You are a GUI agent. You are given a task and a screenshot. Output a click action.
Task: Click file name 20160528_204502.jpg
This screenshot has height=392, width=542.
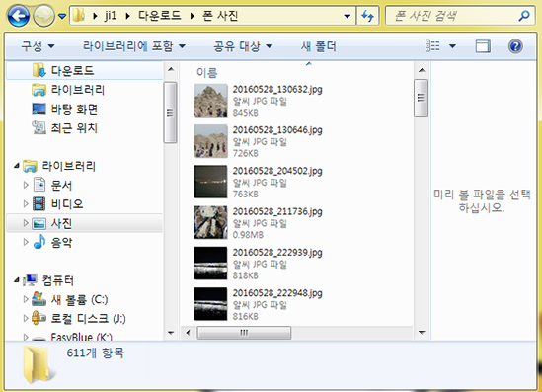click(277, 171)
